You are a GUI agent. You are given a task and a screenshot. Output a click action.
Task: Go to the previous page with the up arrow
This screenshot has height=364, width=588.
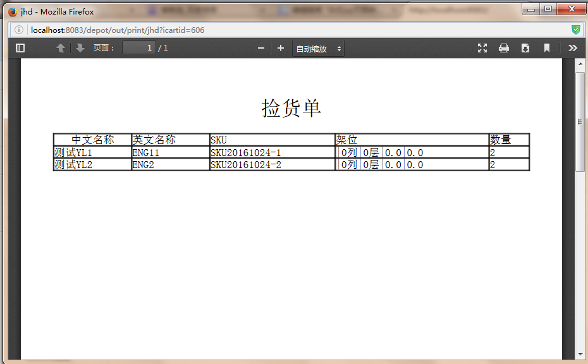point(61,47)
